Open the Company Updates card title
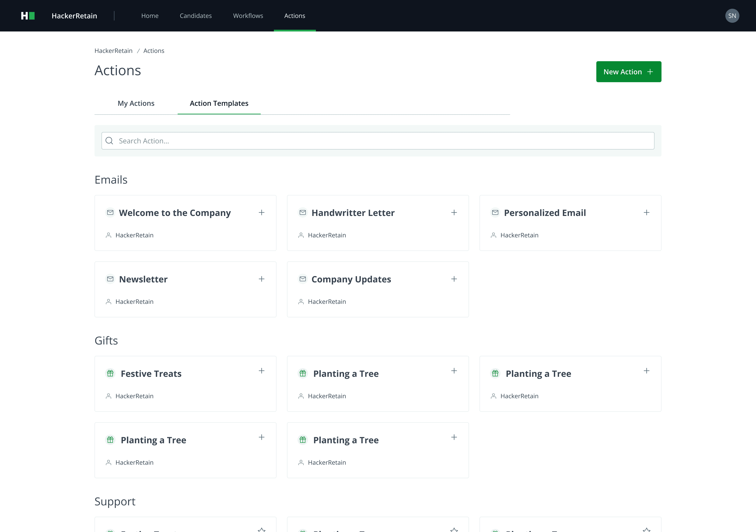Viewport: 756px width, 532px height. (351, 279)
